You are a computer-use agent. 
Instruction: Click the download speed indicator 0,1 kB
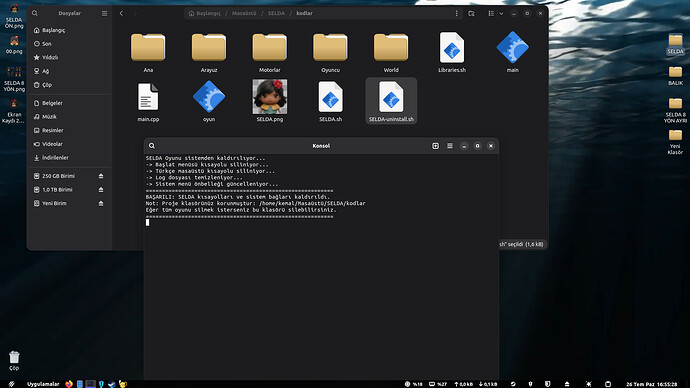pos(488,384)
